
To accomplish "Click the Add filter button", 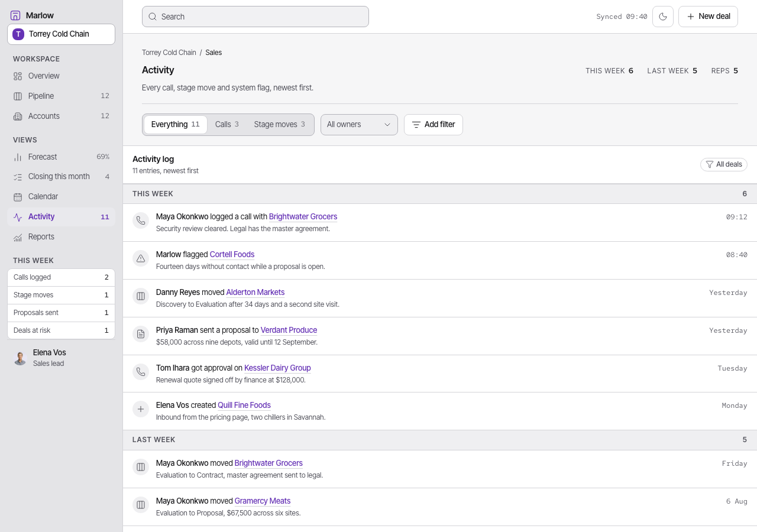I will pos(434,124).
